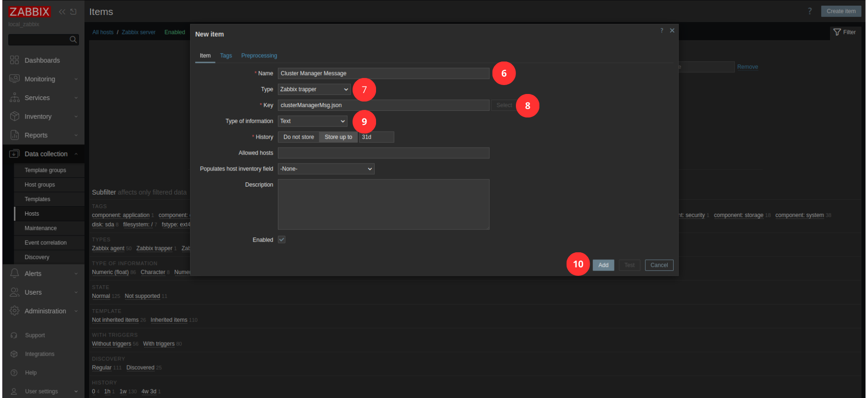The height and width of the screenshot is (398, 868).
Task: Click the Users sidebar icon
Action: pos(15,292)
